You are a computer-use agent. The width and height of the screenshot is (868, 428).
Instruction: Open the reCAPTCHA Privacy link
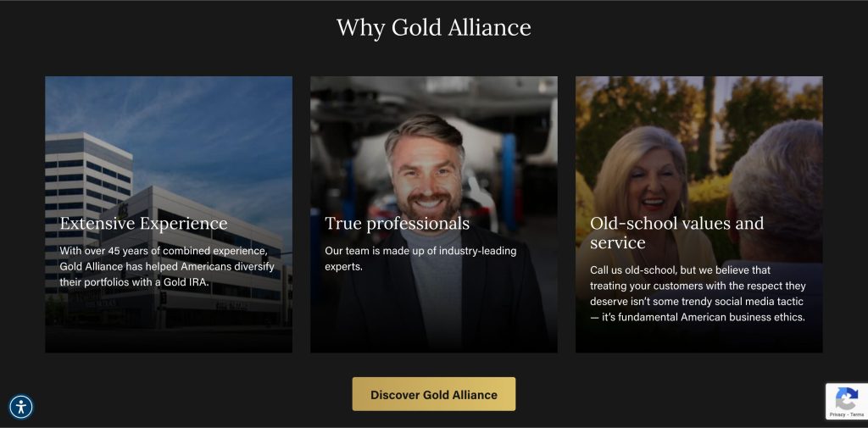pos(837,414)
